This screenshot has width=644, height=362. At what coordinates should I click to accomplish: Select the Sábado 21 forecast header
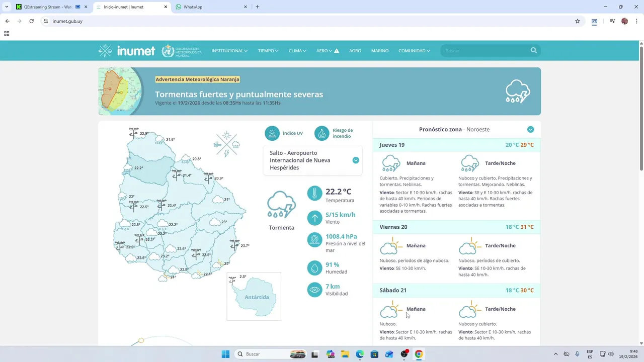(456, 291)
